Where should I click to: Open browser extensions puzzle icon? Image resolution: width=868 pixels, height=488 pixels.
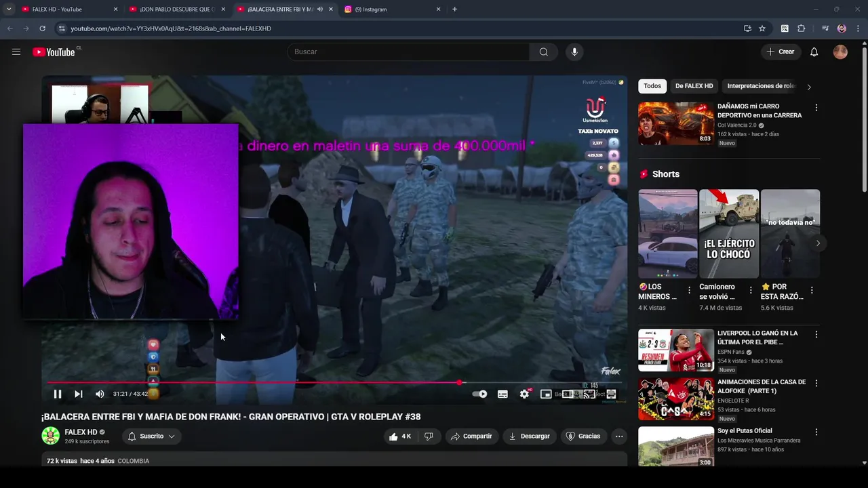(801, 28)
